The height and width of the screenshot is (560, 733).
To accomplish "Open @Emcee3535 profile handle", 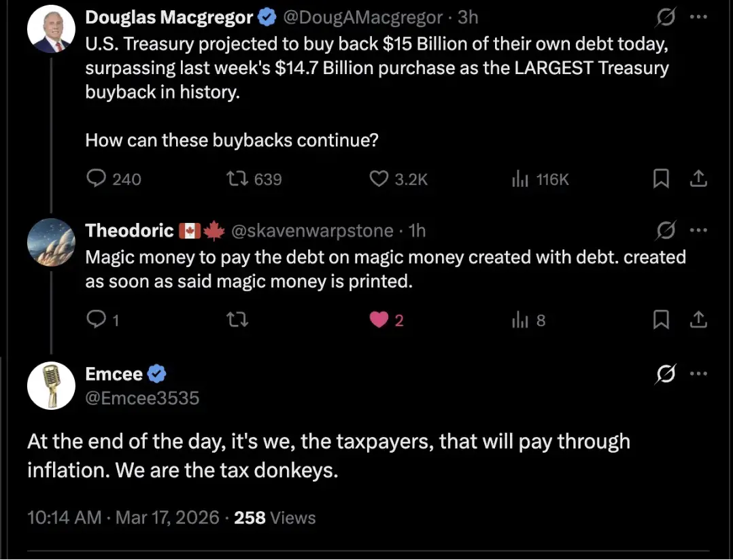I will [142, 398].
